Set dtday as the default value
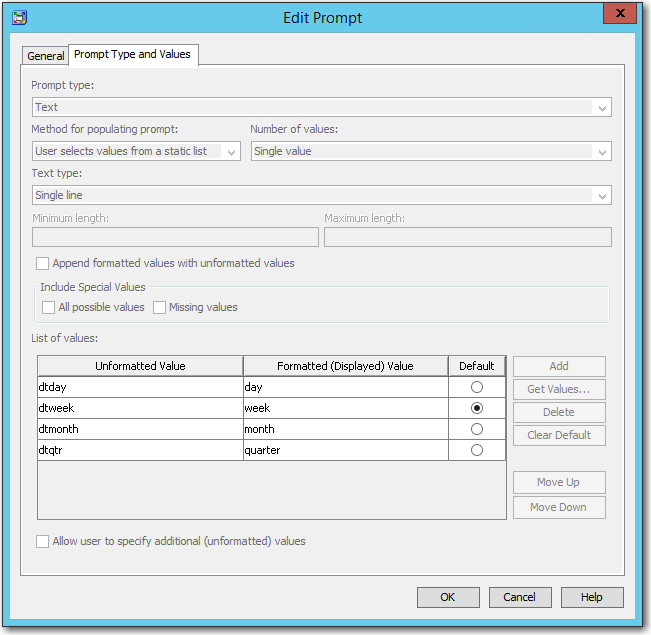Viewport: 651px width, 635px height. click(476, 387)
